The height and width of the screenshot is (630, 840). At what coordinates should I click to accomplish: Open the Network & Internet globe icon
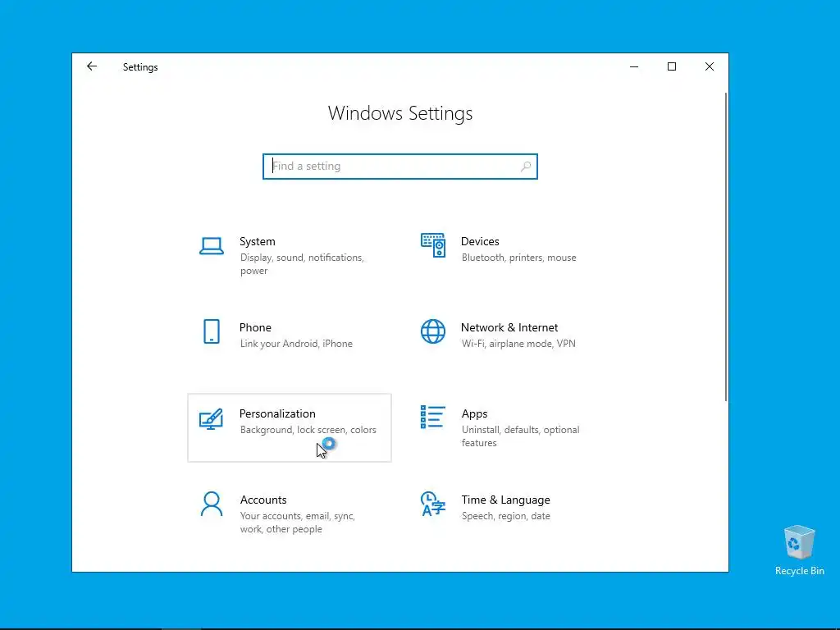(433, 331)
